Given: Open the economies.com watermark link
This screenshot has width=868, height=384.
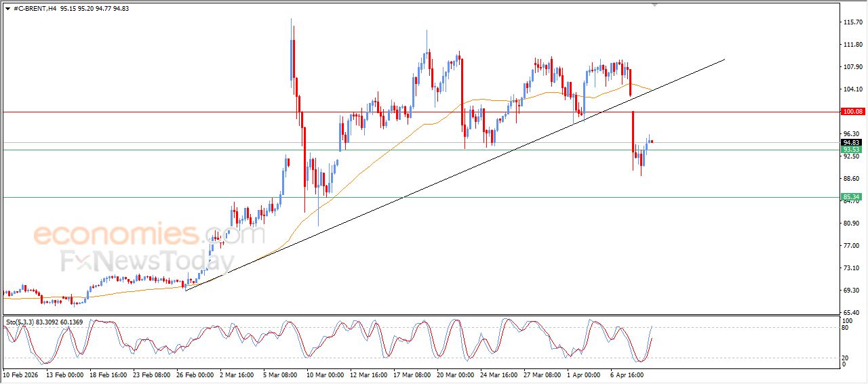Looking at the screenshot, I should 149,235.
